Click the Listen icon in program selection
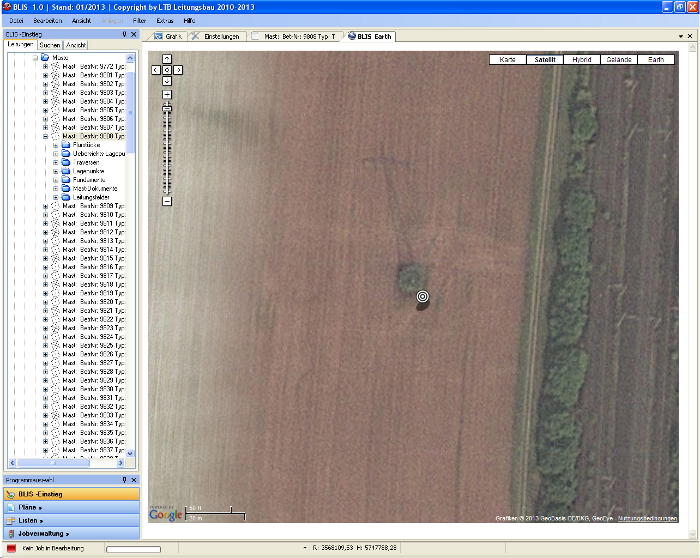Screen dimensions: 700x558 [x=11, y=521]
